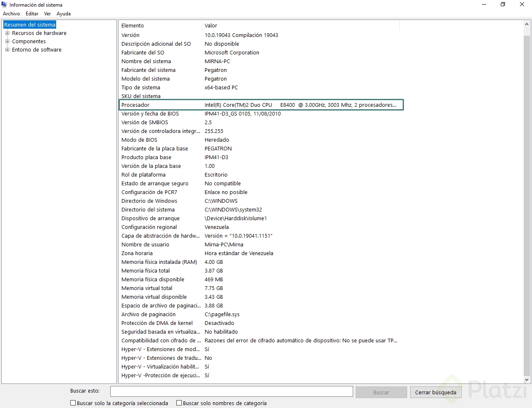Screen dimensions: 532x408
Task: Enable 'Buscar solo la categoría seleccionada' checkbox
Action: pos(73,403)
